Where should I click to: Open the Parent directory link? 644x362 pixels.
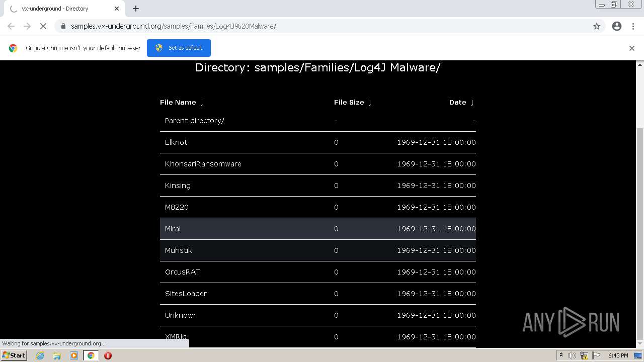coord(195,121)
